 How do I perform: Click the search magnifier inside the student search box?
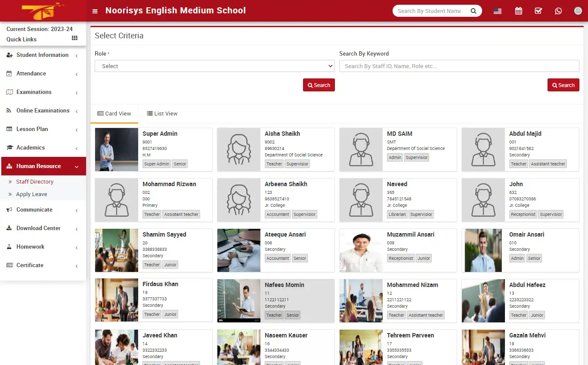(x=473, y=10)
